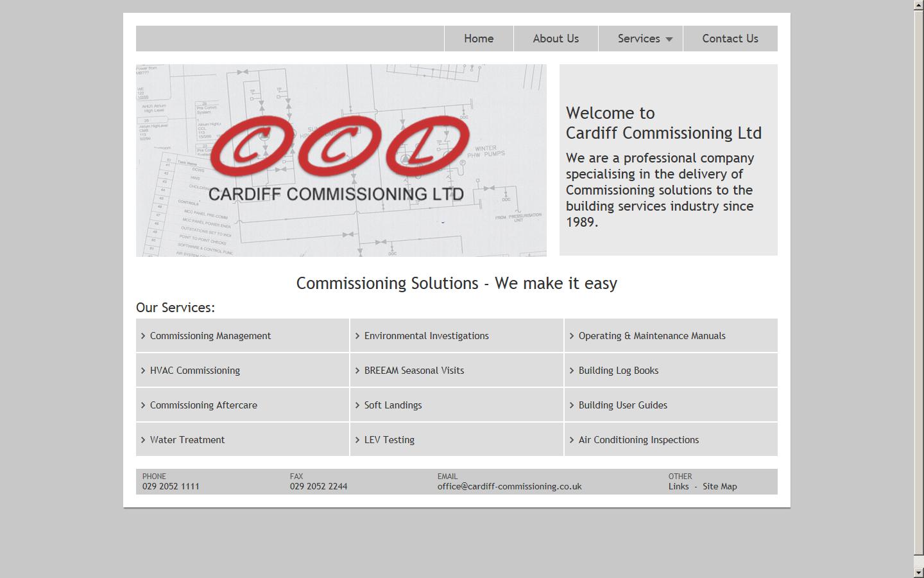Screen dimensions: 924x578
Task: Click the arrow icon beside Water Treatment
Action: click(x=143, y=439)
